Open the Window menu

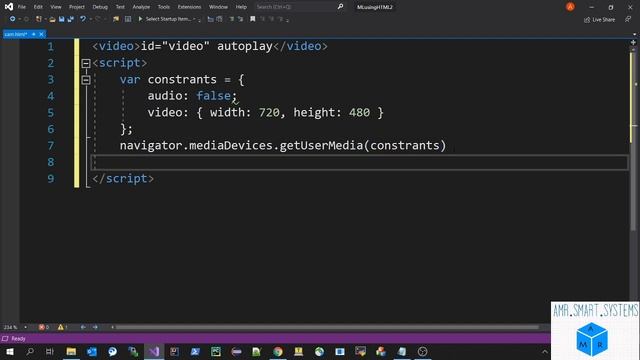[x=218, y=7]
